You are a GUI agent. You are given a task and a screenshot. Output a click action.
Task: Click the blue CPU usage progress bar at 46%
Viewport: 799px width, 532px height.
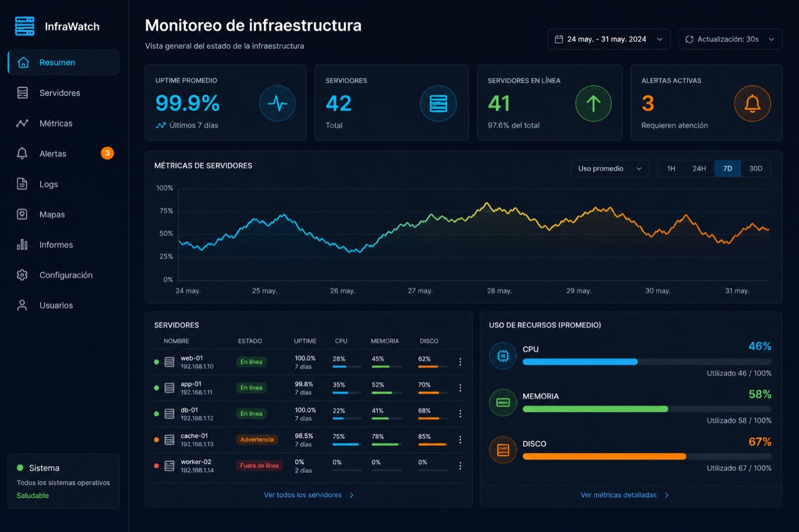pyautogui.click(x=647, y=362)
